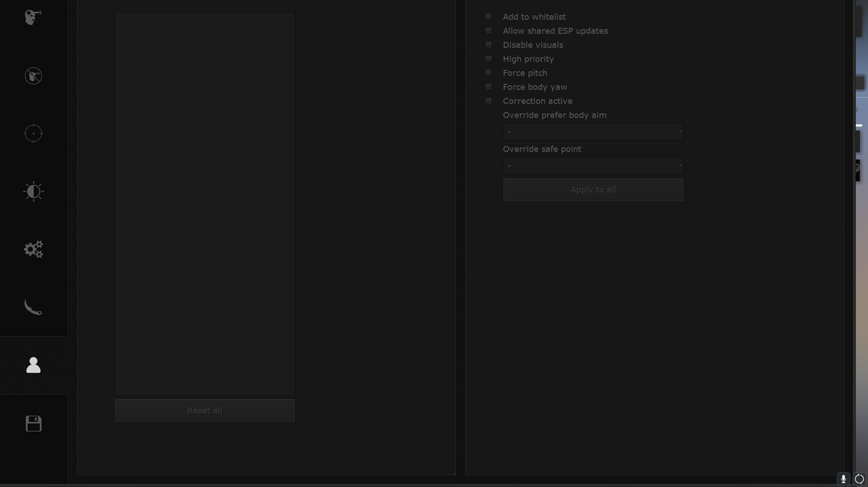Enable High priority

tap(488, 58)
